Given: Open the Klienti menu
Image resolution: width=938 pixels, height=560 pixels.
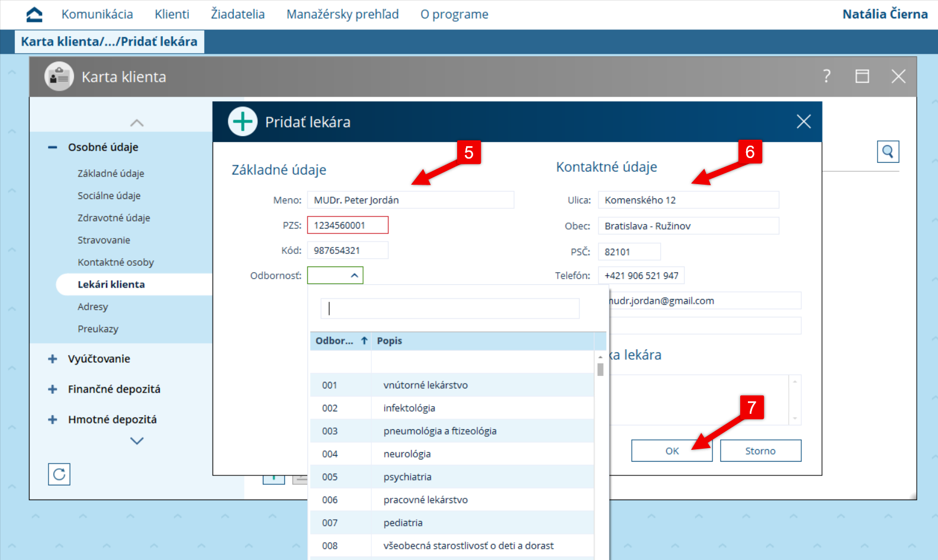Looking at the screenshot, I should (x=172, y=14).
